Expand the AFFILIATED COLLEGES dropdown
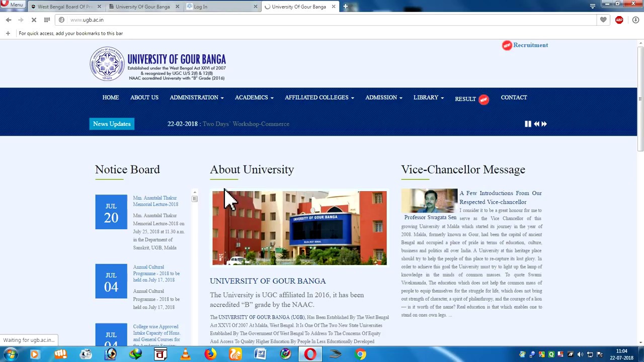This screenshot has width=644, height=362. click(319, 98)
